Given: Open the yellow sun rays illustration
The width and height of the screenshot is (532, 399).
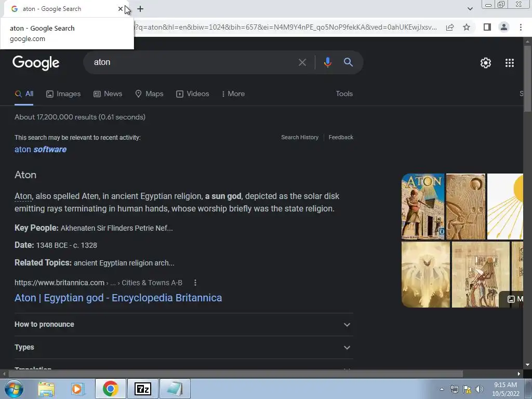Looking at the screenshot, I should point(505,207).
